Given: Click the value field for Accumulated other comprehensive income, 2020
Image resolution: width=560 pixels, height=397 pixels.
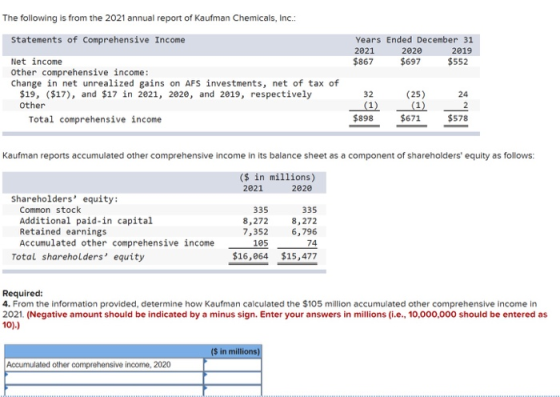Looking at the screenshot, I should click(232, 365).
